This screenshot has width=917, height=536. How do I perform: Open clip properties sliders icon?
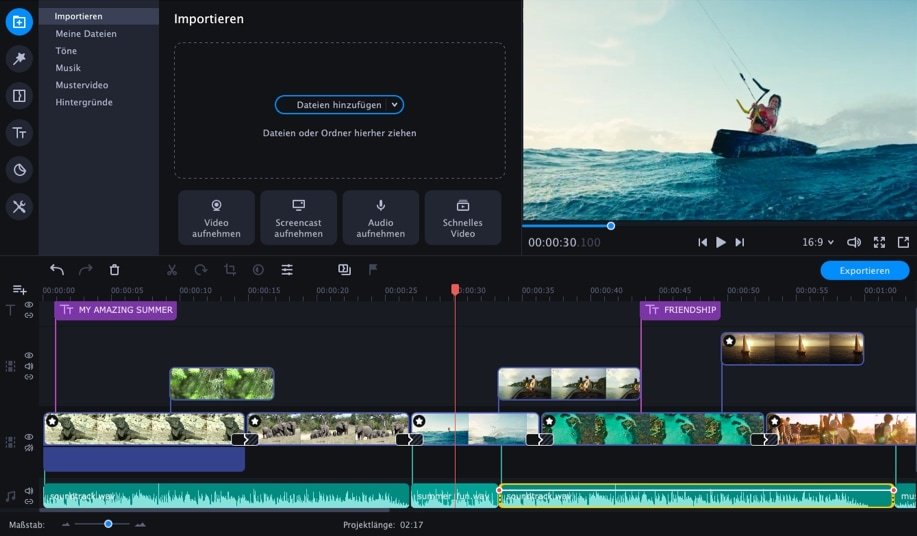[x=287, y=269]
